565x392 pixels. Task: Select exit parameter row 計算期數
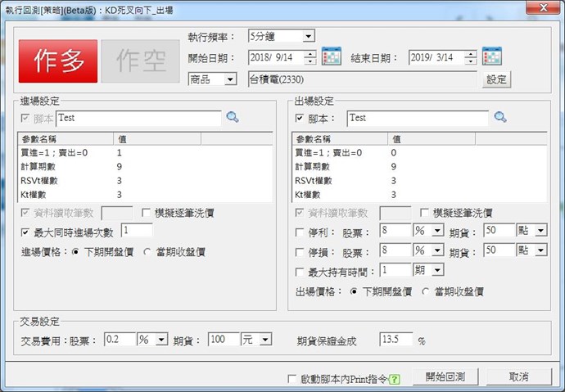(419, 167)
